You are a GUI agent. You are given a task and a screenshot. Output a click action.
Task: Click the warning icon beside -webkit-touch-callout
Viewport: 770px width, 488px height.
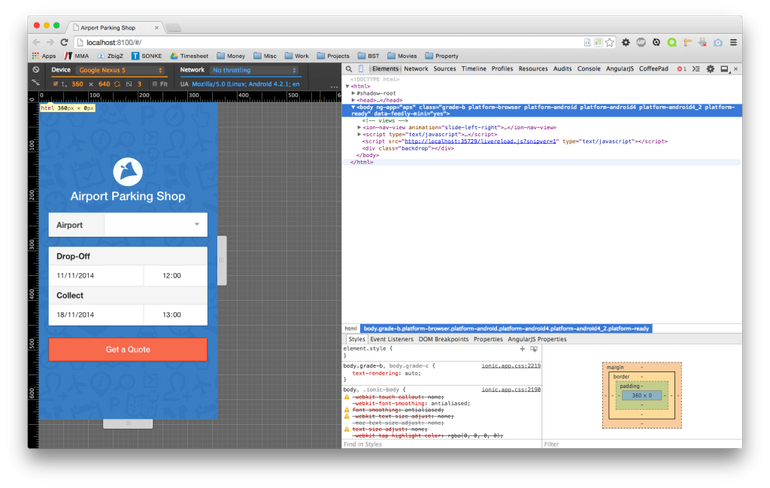click(347, 397)
